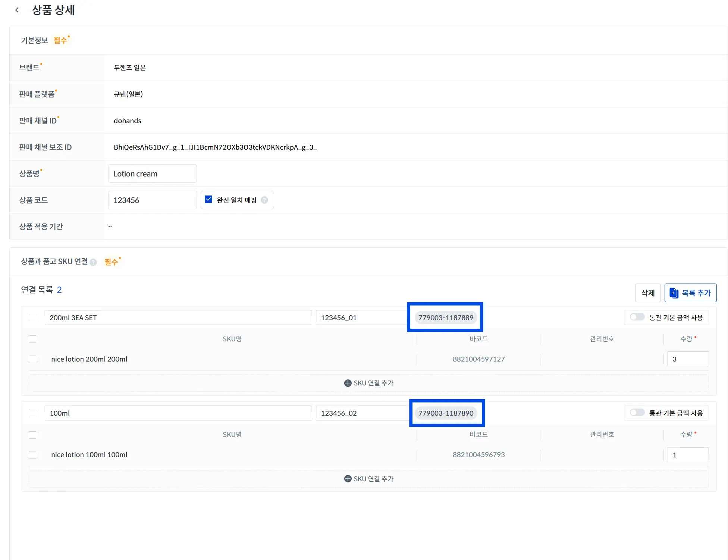Check the 200ml 3EA SET option checkbox
The width and height of the screenshot is (728, 560).
pyautogui.click(x=32, y=317)
